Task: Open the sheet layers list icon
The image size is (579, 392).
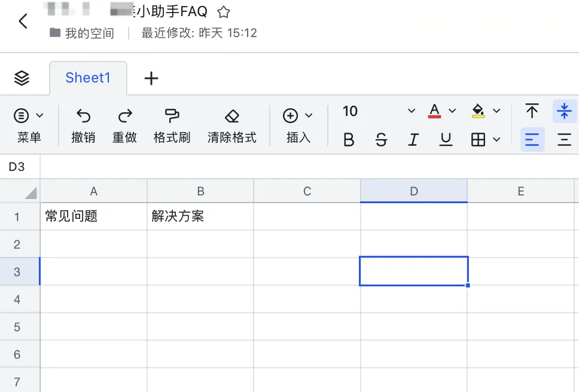Action: tap(22, 78)
